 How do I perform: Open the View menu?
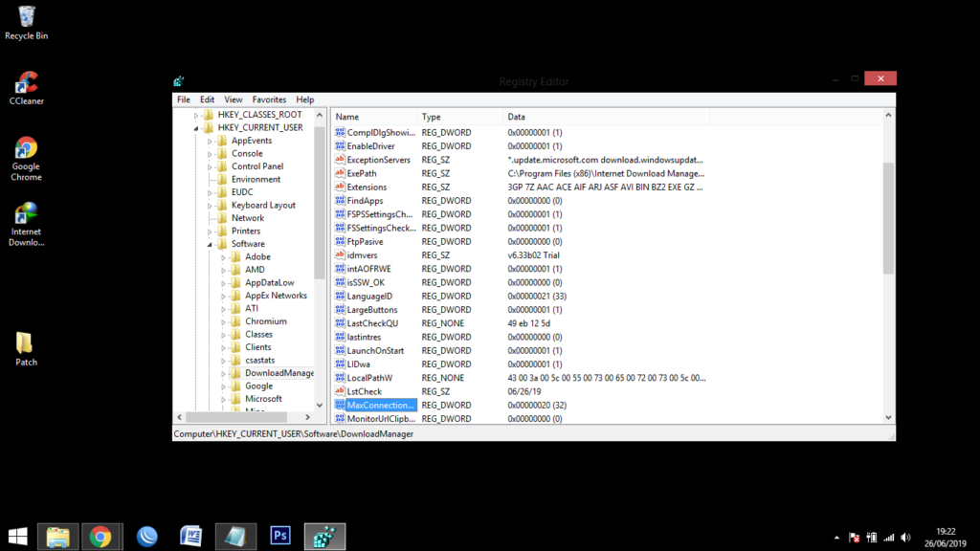pos(234,99)
